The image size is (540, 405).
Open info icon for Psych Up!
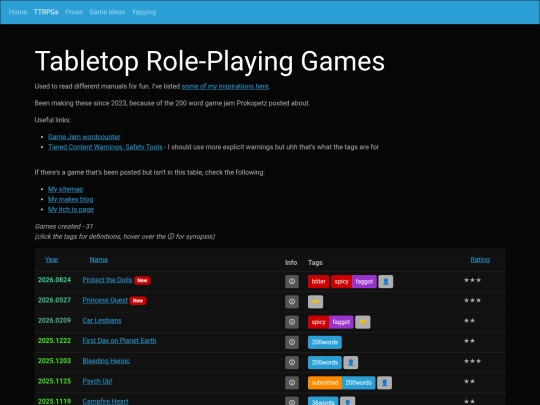point(292,383)
